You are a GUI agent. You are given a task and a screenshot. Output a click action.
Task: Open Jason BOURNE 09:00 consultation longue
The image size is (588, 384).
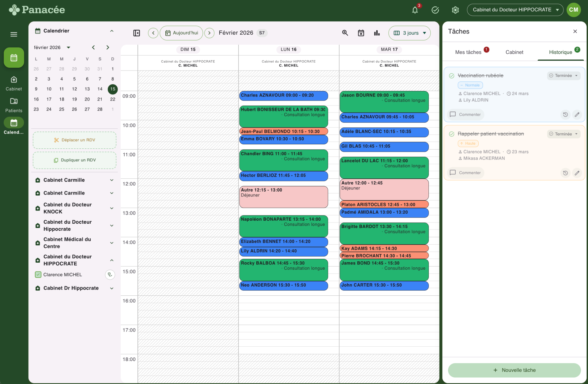point(384,102)
